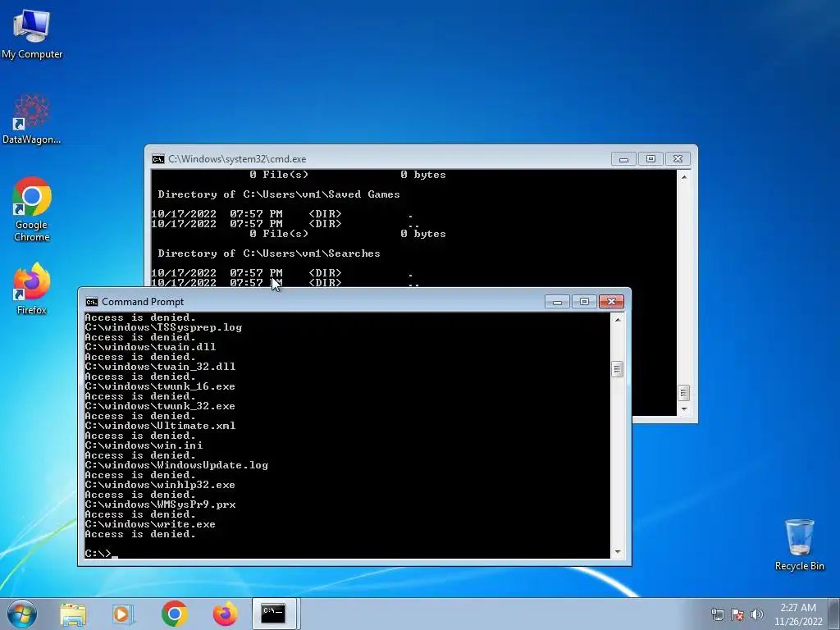Viewport: 840px width, 630px height.
Task: Open the Recycle Bin
Action: 799,545
